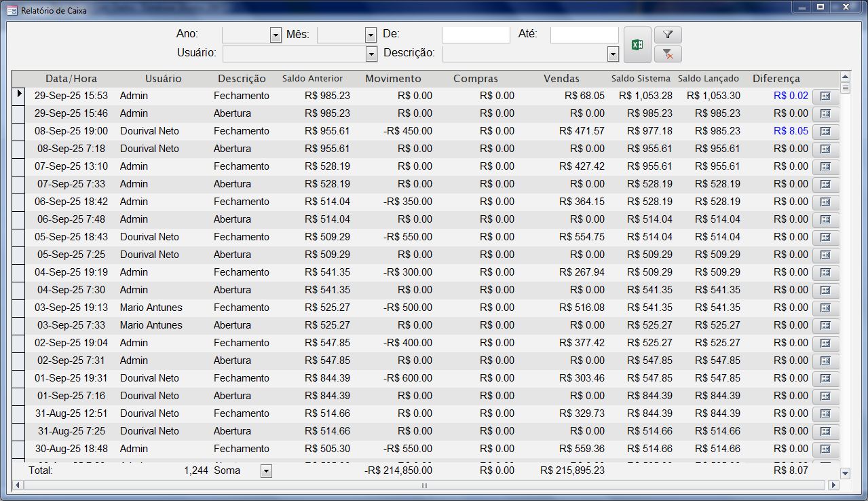Click the vertical scrollbar down arrow
The width and height of the screenshot is (868, 501).
coord(845,472)
